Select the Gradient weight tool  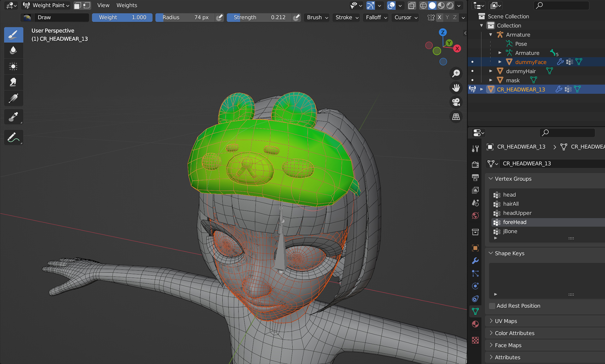tap(13, 99)
